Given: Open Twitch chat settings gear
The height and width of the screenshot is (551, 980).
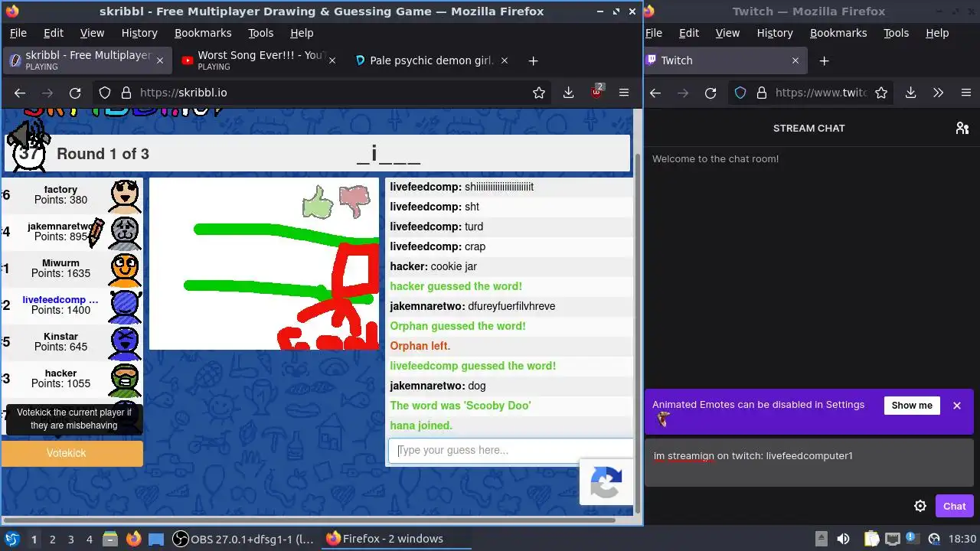Looking at the screenshot, I should pos(920,506).
